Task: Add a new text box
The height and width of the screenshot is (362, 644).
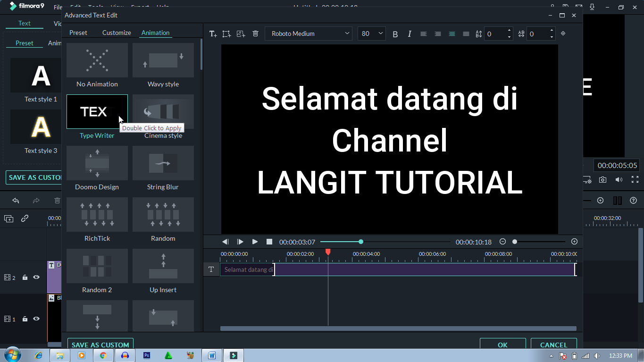Action: point(213,34)
